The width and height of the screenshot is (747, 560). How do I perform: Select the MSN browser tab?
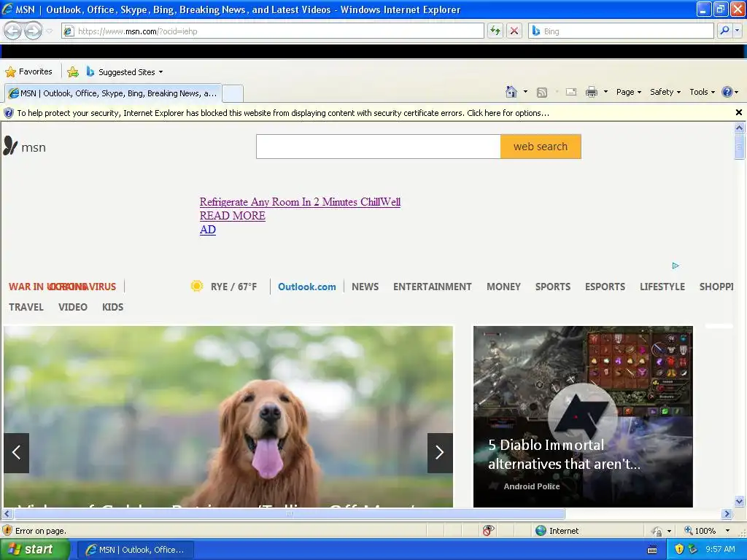[113, 93]
